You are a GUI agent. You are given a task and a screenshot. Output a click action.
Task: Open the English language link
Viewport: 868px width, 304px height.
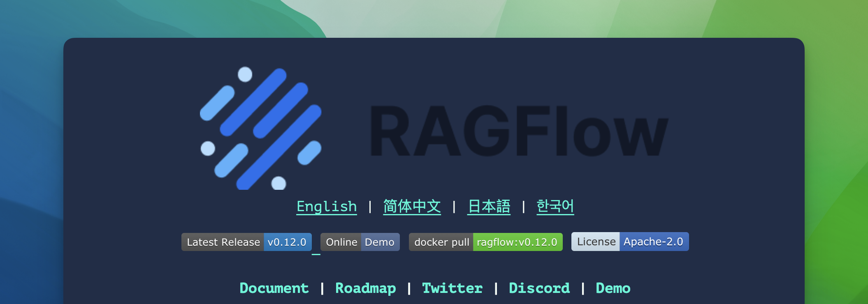coord(327,206)
